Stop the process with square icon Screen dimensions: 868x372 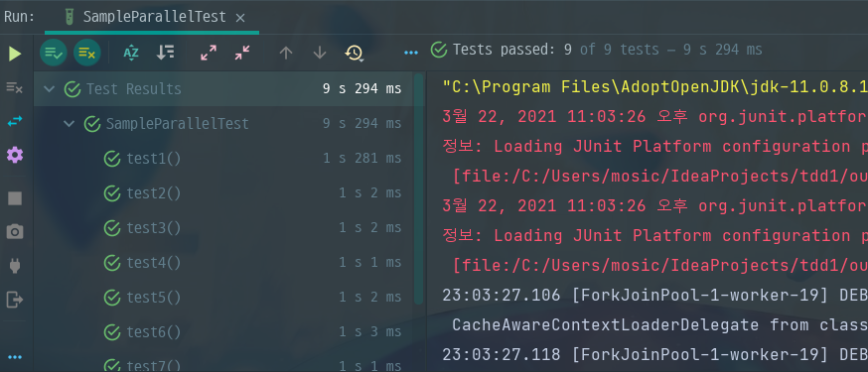(x=14, y=198)
